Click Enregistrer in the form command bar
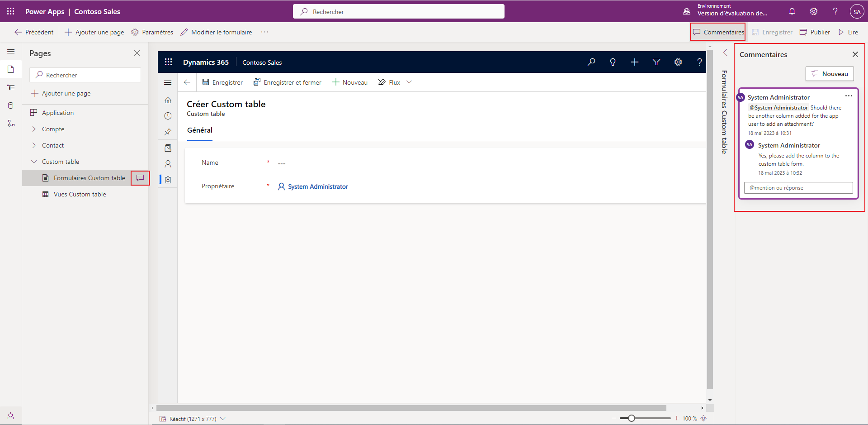The image size is (868, 425). [x=222, y=82]
